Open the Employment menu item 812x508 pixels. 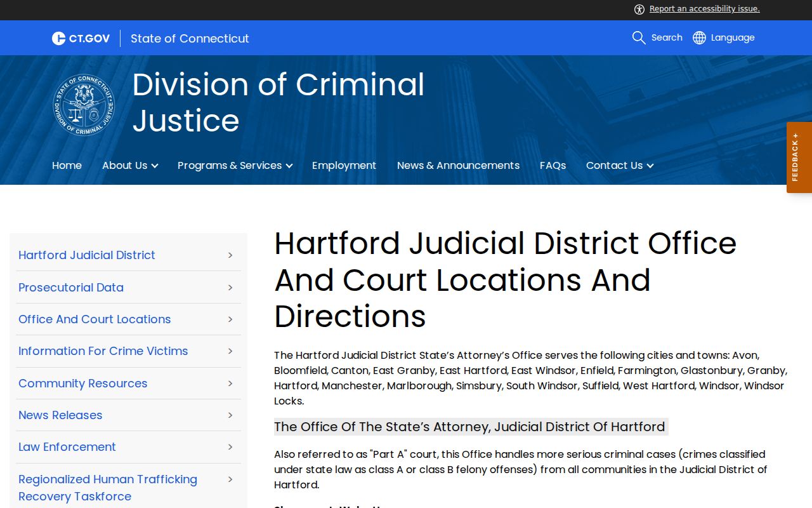(x=344, y=165)
